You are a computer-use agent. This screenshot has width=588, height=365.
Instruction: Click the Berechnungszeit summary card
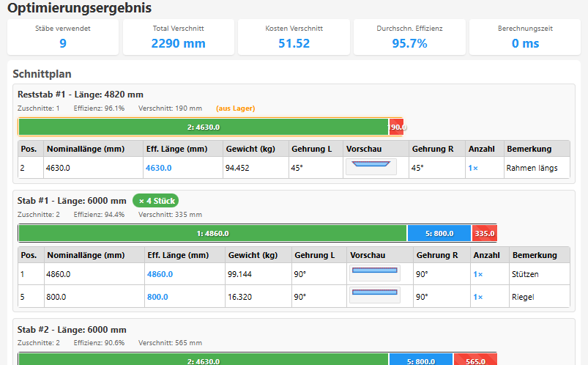[525, 37]
